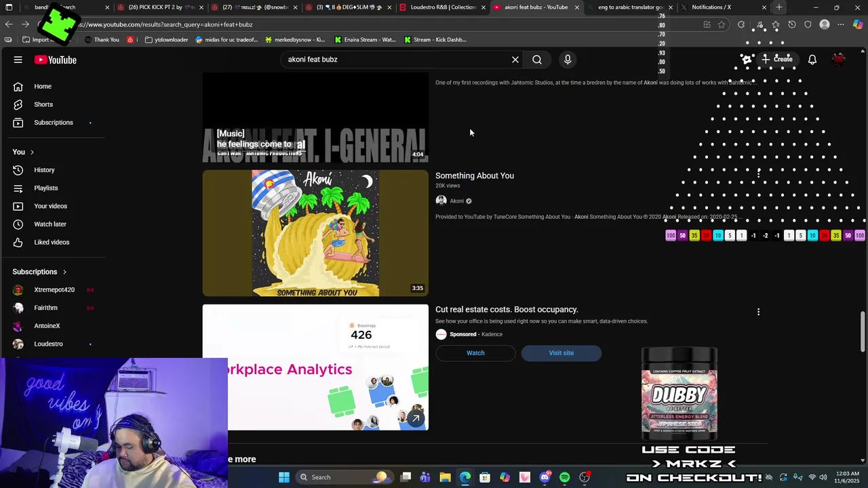The height and width of the screenshot is (488, 868).
Task: Open the Loudestro channel subscription
Action: 48,344
